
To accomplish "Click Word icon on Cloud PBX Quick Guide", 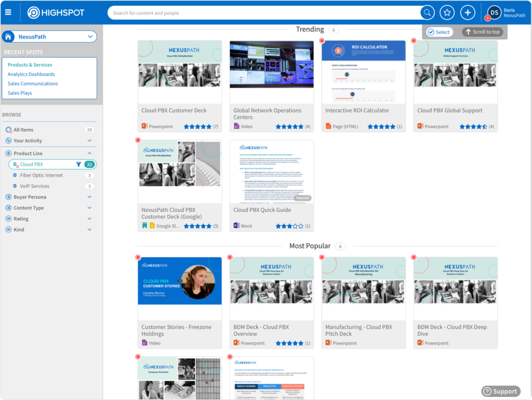I will click(236, 225).
